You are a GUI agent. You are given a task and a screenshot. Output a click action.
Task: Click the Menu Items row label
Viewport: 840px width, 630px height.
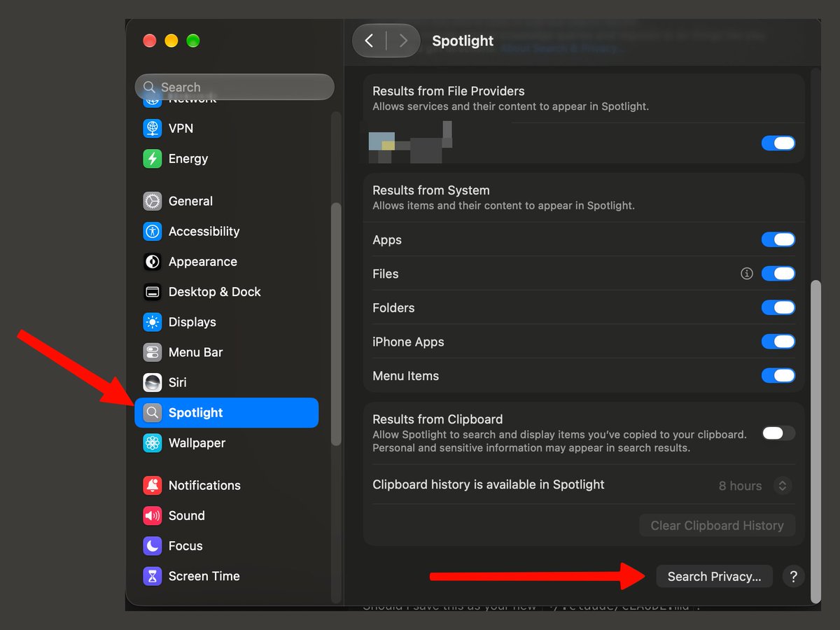406,376
